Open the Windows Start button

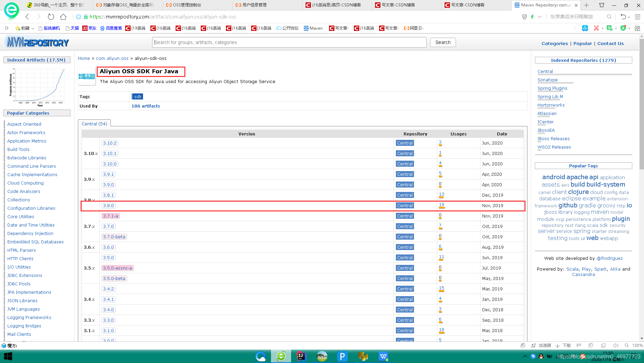(x=8, y=356)
